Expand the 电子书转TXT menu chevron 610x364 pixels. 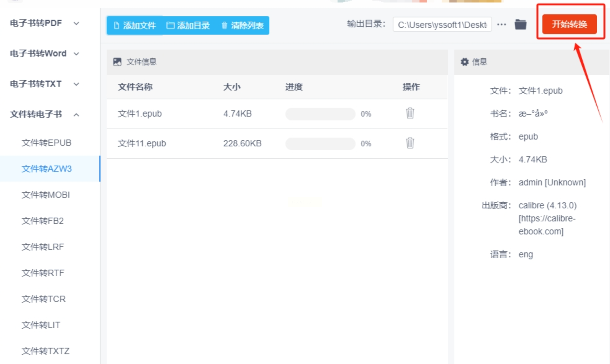pos(76,84)
